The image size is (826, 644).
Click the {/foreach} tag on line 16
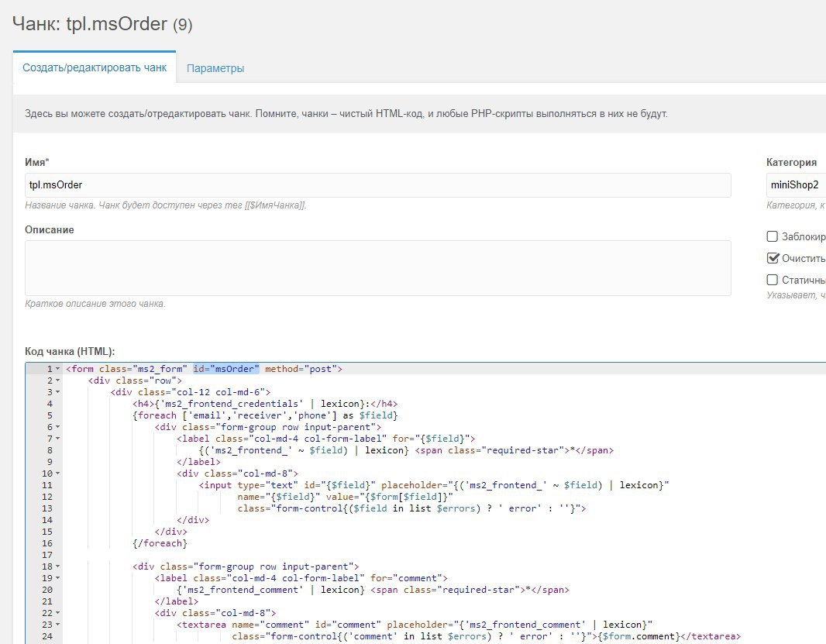click(x=160, y=543)
